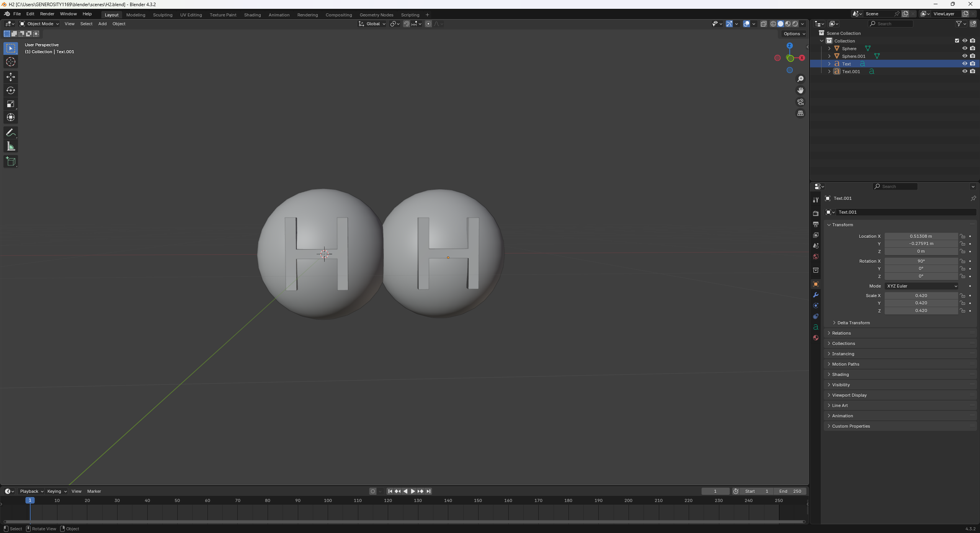Disable Text.001 in renders
980x533 pixels.
point(973,71)
